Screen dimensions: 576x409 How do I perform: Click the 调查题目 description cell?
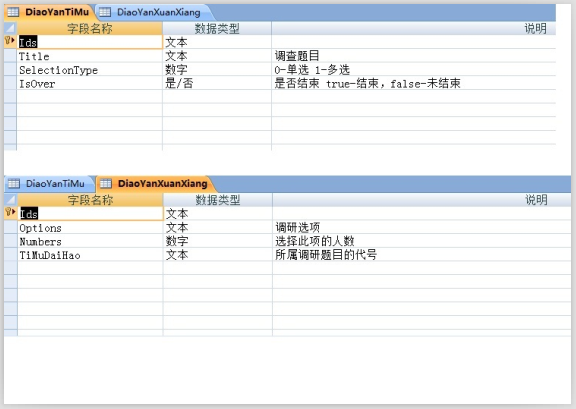pos(414,56)
